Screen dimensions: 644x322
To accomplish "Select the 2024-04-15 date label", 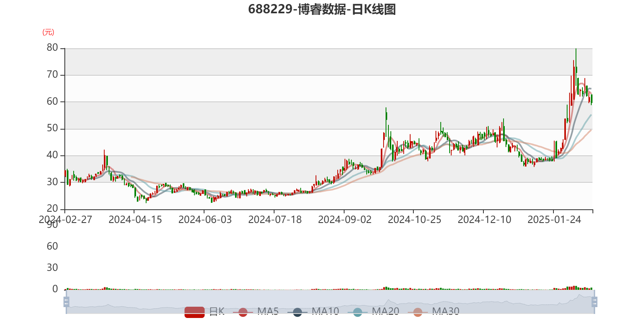I will 135,220.
